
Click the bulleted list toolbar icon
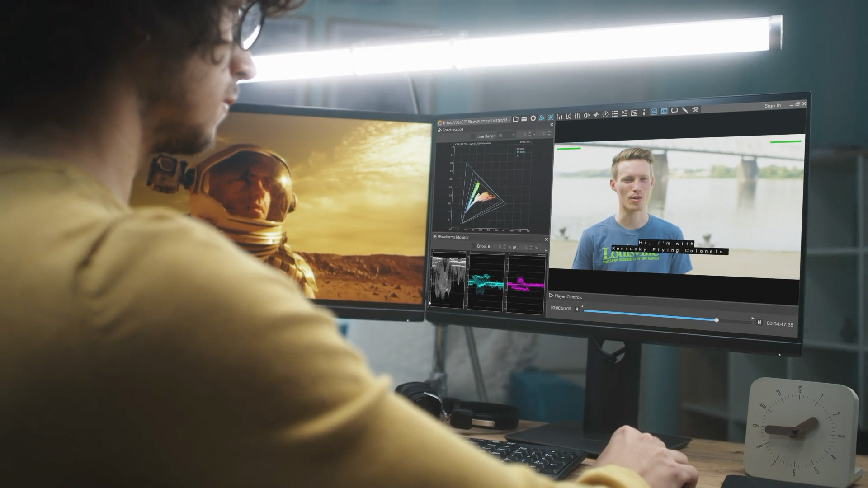[x=615, y=114]
